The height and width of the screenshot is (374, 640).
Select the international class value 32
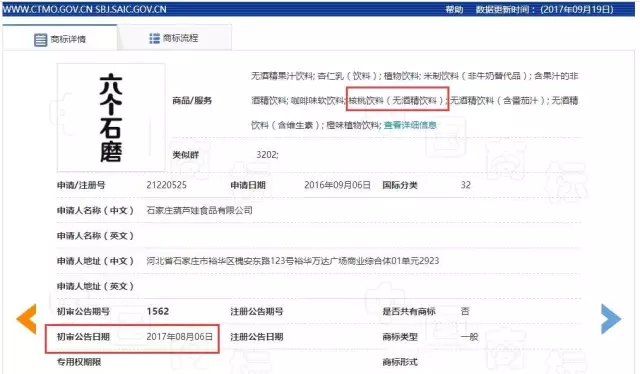pos(466,185)
